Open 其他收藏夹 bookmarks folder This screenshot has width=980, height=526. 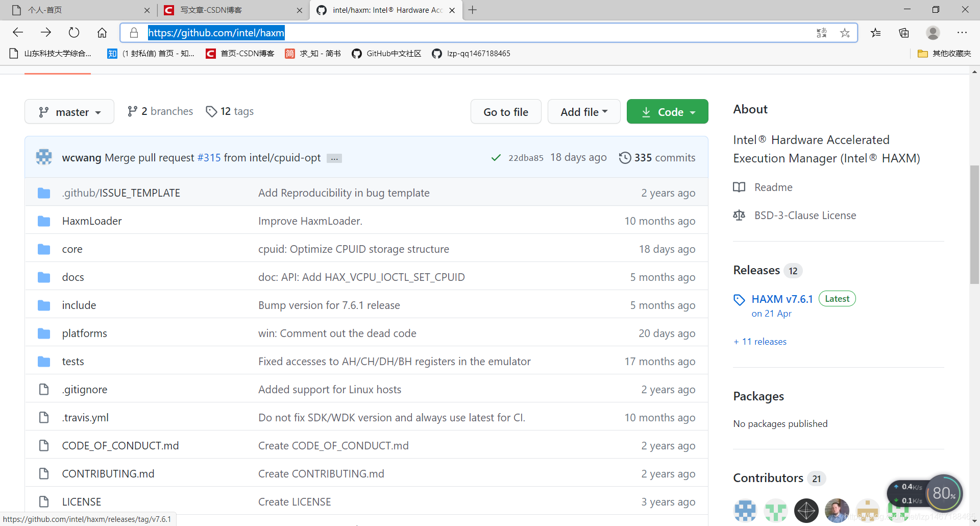pyautogui.click(x=944, y=54)
